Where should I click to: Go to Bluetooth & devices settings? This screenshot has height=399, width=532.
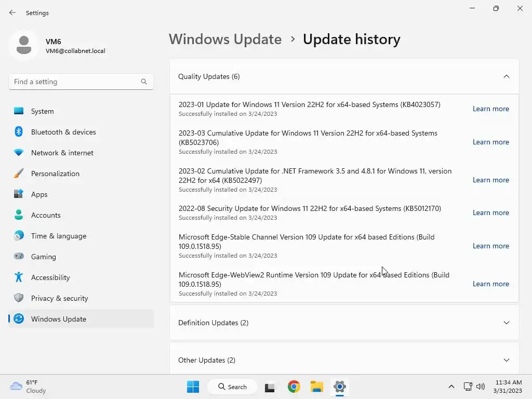(x=81, y=132)
